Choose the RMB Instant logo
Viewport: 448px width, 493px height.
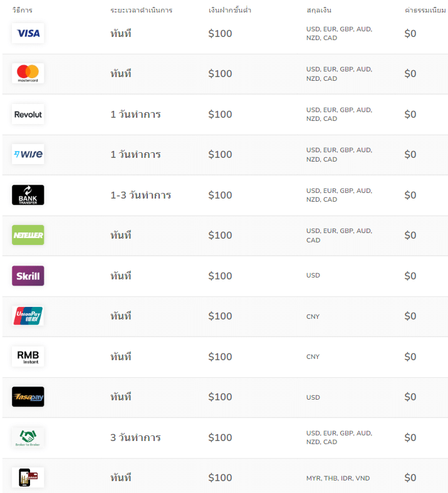pos(28,356)
